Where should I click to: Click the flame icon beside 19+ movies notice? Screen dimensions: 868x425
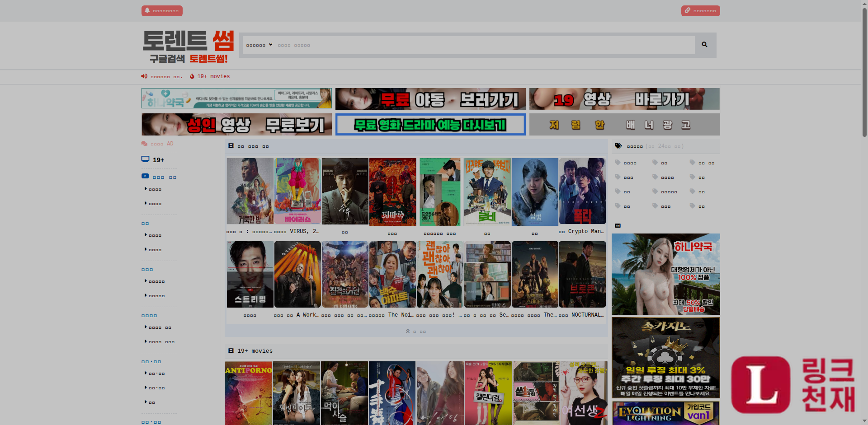[192, 76]
